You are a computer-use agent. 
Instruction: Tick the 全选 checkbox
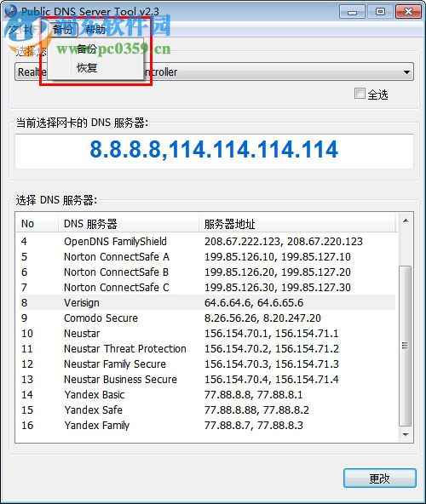pyautogui.click(x=360, y=94)
